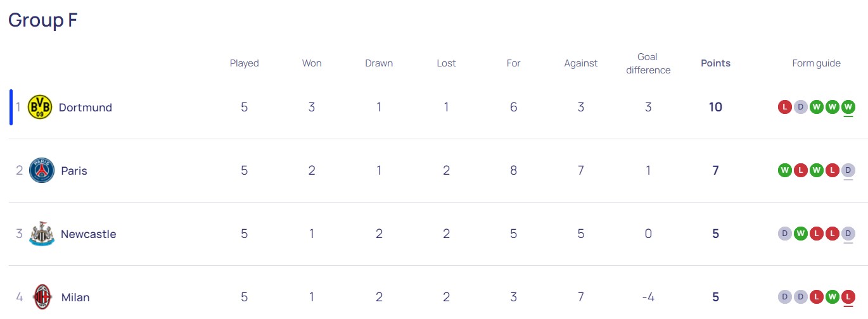
Task: Click Paris's latest draw form badge
Action: coord(848,170)
